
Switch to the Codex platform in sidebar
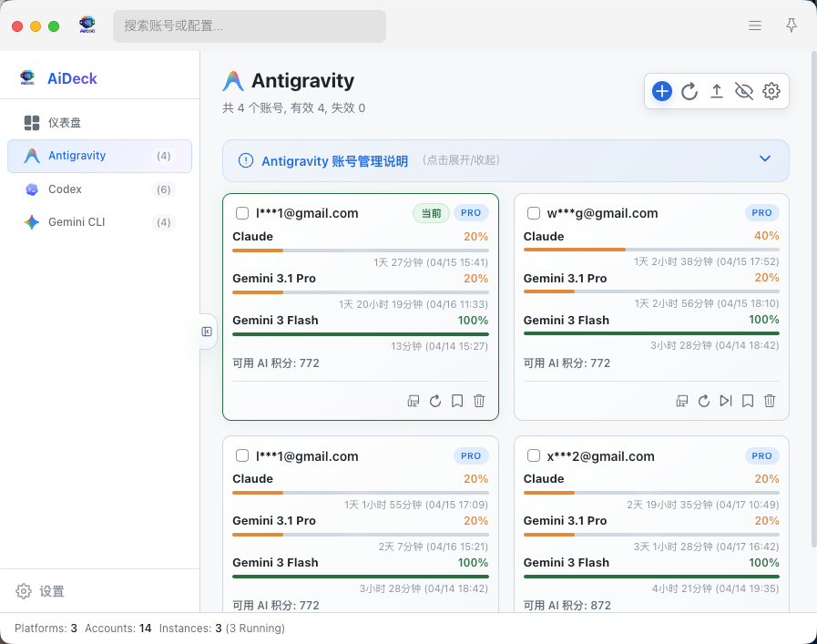65,189
